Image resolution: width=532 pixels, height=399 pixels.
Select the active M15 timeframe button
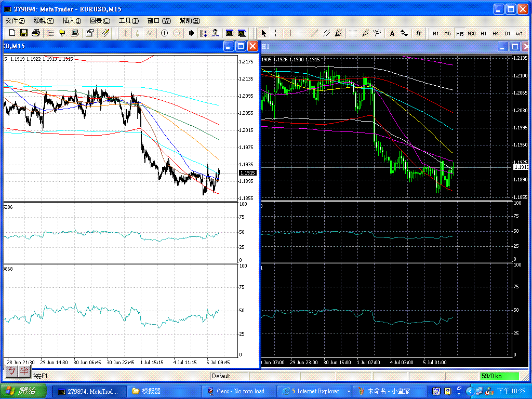click(x=460, y=34)
